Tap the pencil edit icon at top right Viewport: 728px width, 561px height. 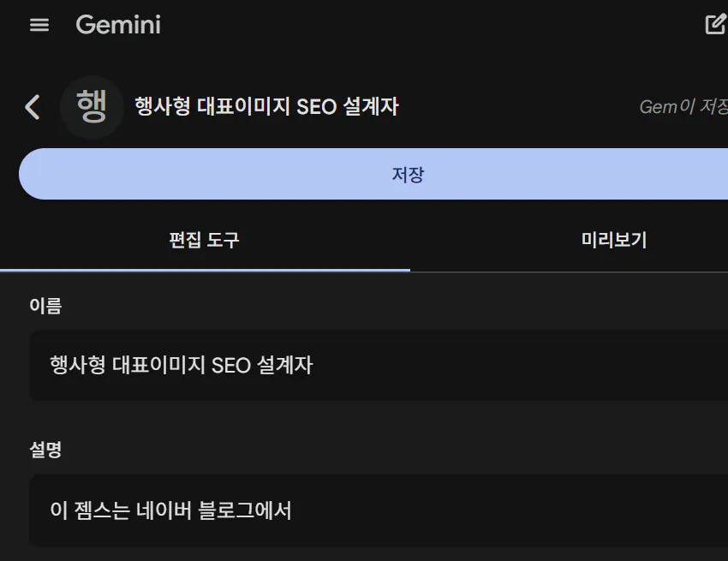pos(716,25)
